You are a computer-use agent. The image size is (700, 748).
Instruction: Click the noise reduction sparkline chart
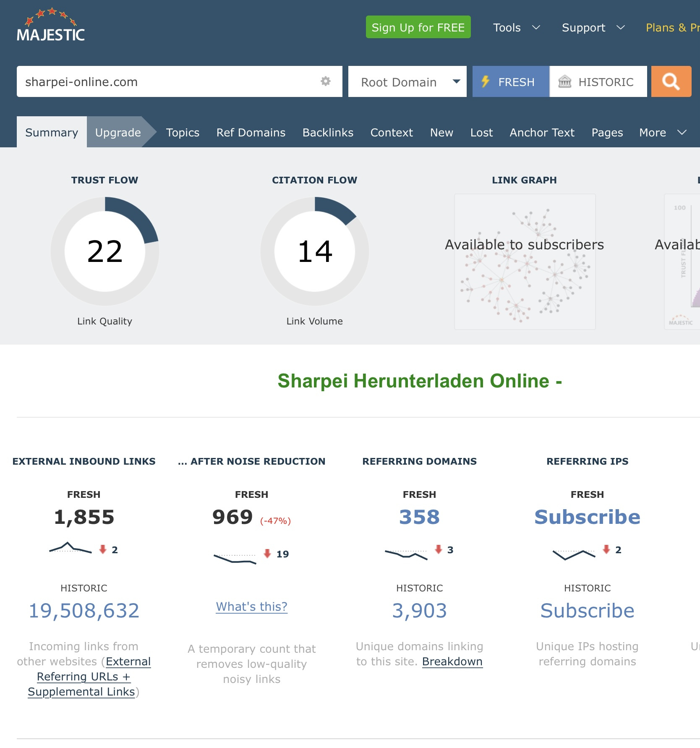pyautogui.click(x=235, y=559)
